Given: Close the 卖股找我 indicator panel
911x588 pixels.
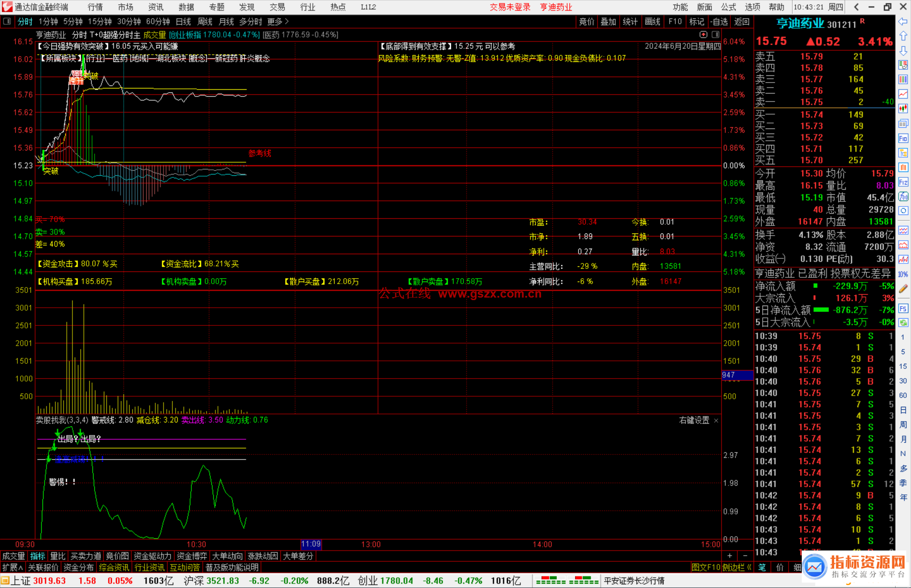Looking at the screenshot, I should [716, 421].
